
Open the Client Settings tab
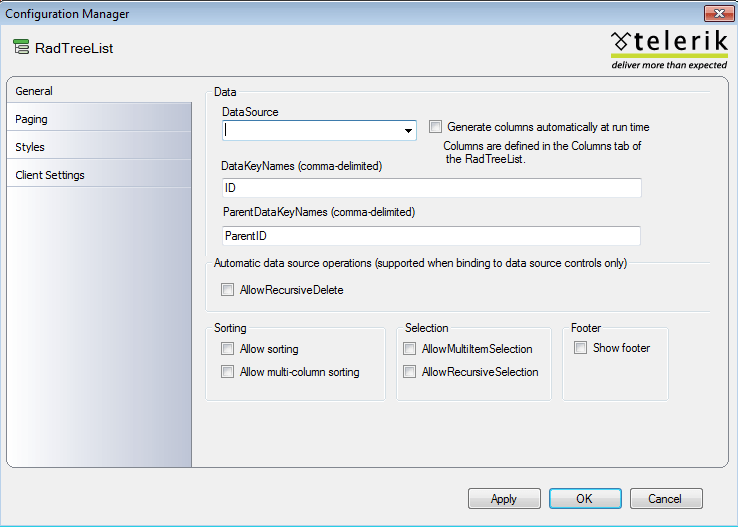pyautogui.click(x=99, y=175)
